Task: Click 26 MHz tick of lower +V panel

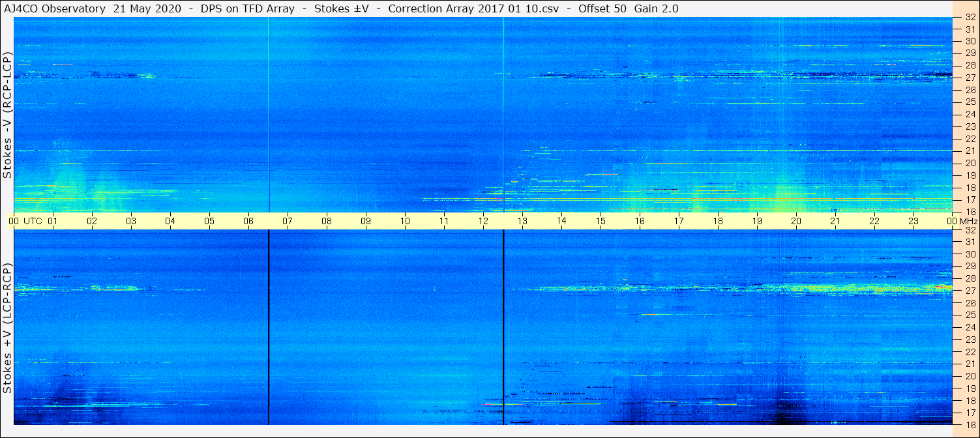Action: point(970,303)
